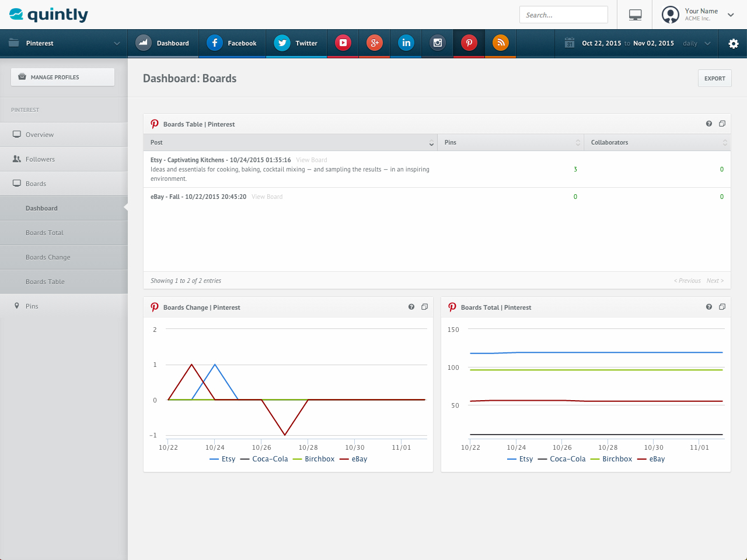Toggle Coca-Cola series in Boards Change legend
The height and width of the screenshot is (560, 747).
pyautogui.click(x=264, y=459)
